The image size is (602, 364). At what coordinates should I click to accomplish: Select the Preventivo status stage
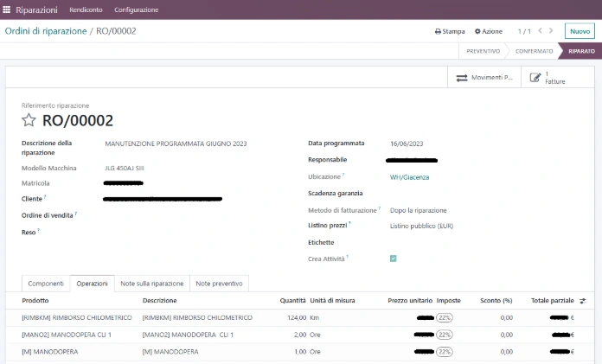click(x=483, y=51)
